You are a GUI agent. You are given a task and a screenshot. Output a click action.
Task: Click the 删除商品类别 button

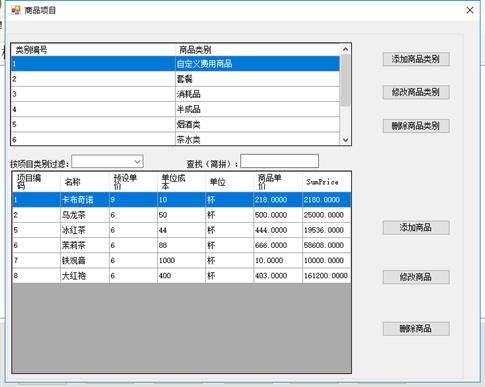[416, 126]
